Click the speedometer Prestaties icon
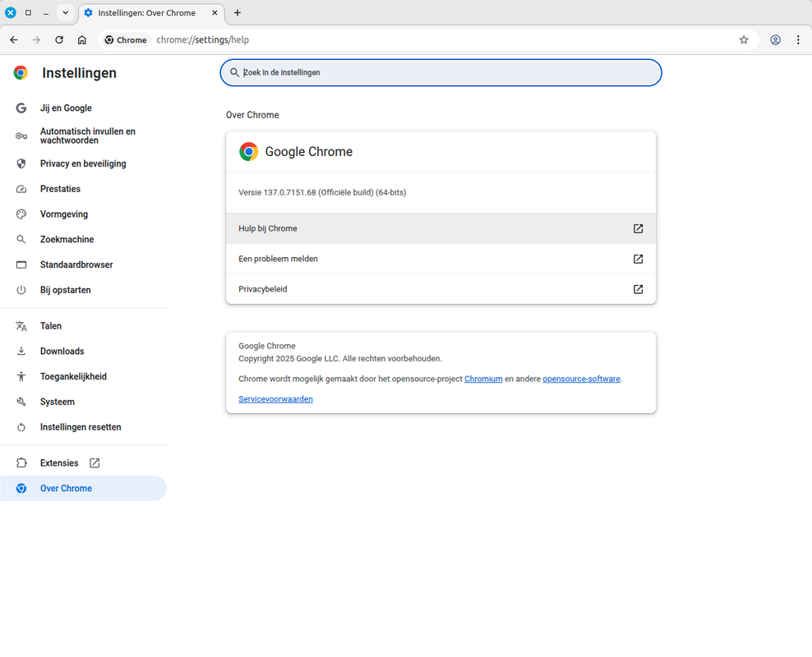Image resolution: width=812 pixels, height=657 pixels. [x=21, y=189]
